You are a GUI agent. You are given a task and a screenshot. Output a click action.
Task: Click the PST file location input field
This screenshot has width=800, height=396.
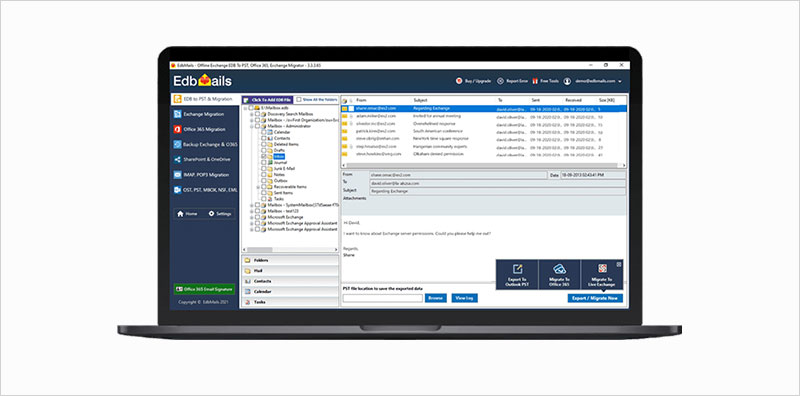pyautogui.click(x=383, y=298)
